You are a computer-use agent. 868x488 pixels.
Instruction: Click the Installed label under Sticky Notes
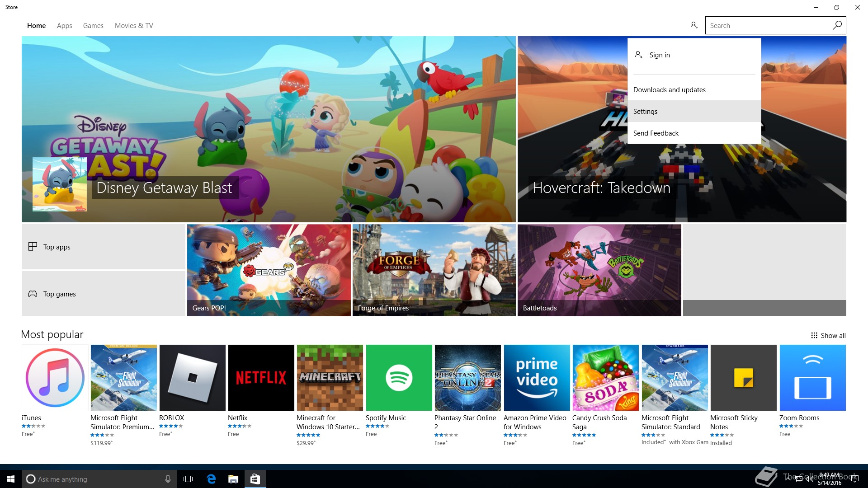(721, 443)
